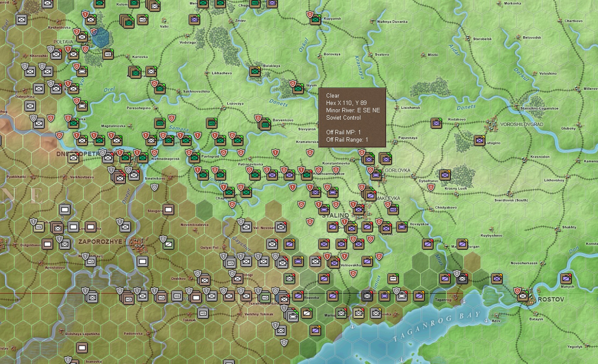Click the fortification shield south of Sinelnikovo
This screenshot has height=364, width=598.
pyautogui.click(x=154, y=187)
